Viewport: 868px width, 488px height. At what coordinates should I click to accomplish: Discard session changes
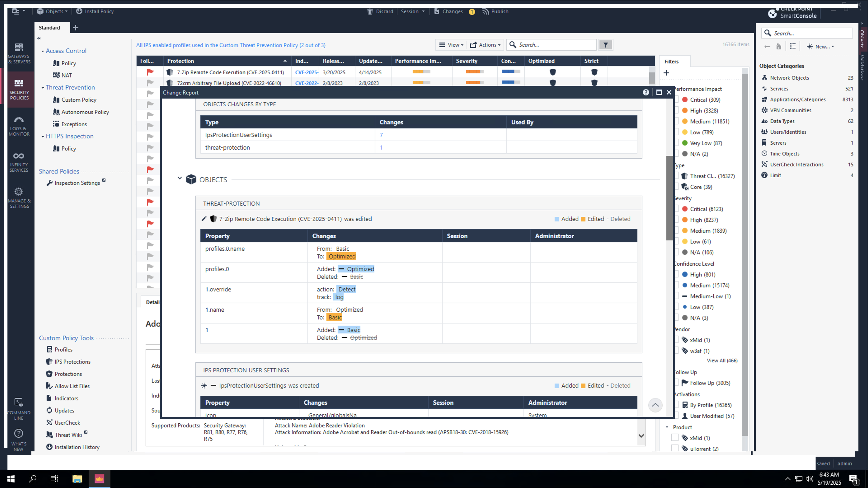[380, 12]
